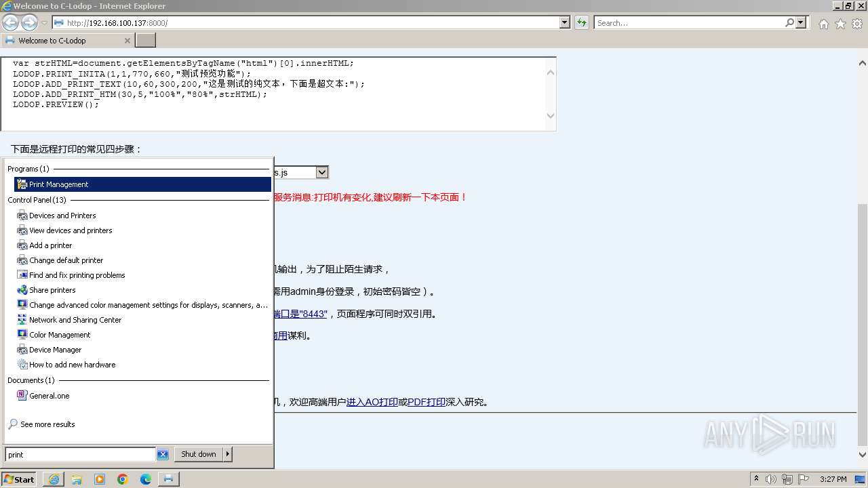Expand the address bar history dropdown

click(565, 23)
